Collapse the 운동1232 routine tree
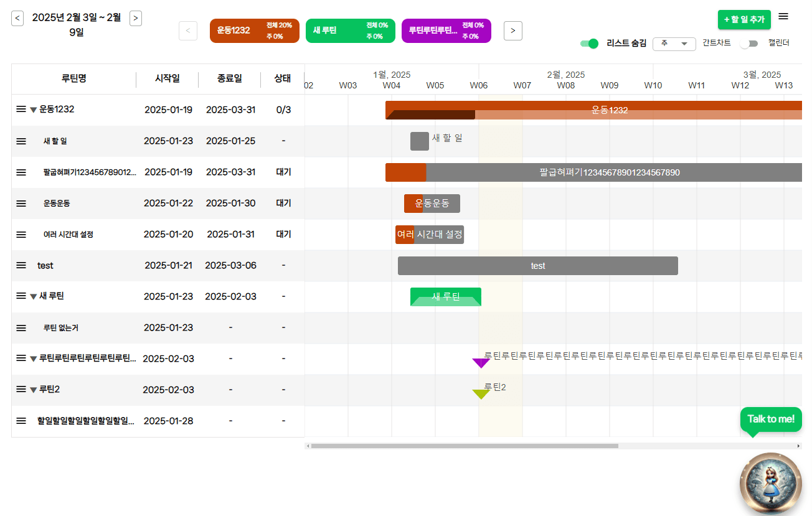812x516 pixels. (x=32, y=109)
